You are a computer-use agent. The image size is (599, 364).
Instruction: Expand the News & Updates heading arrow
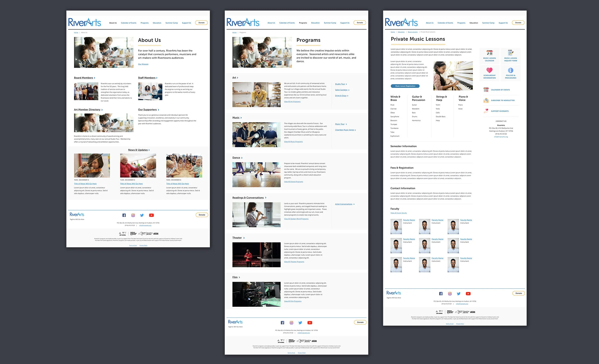pyautogui.click(x=149, y=150)
